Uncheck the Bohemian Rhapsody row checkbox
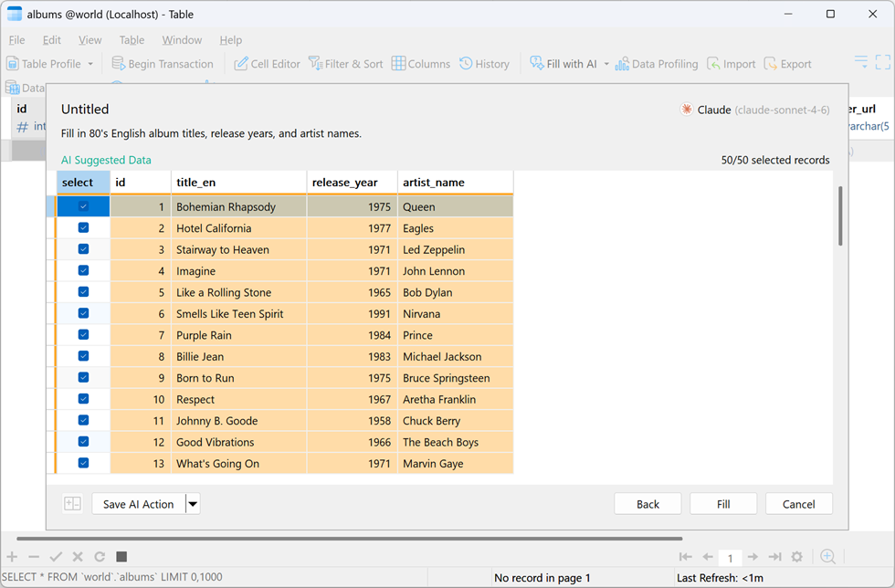895x588 pixels. (83, 206)
